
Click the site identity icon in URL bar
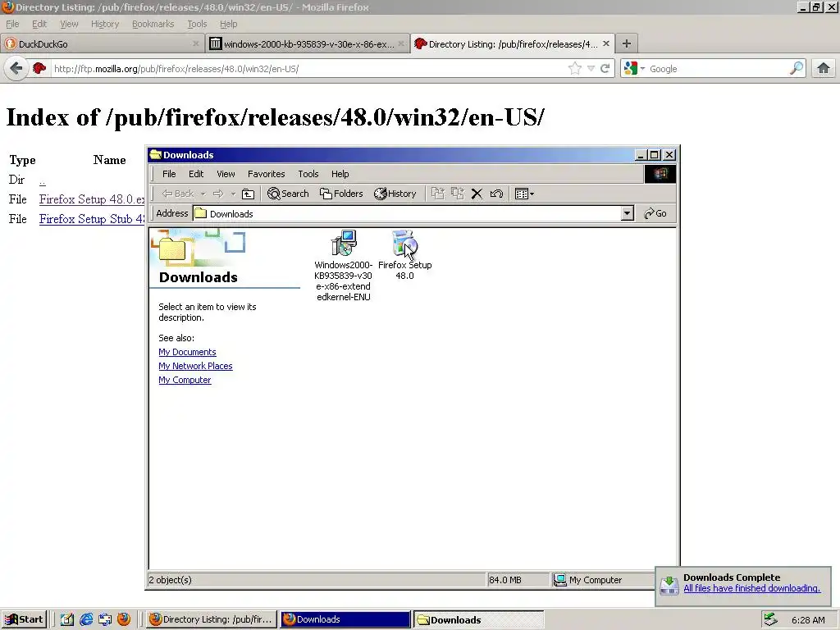(x=39, y=69)
